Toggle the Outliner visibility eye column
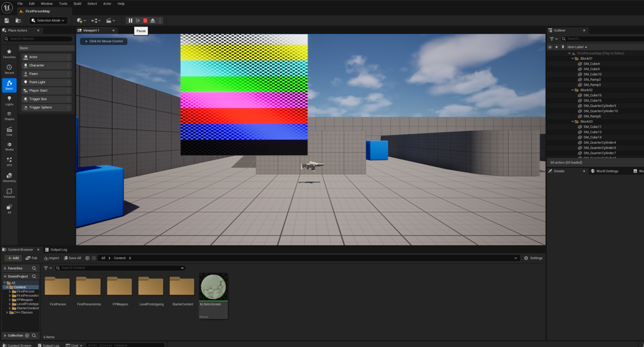644x347 pixels. point(550,47)
